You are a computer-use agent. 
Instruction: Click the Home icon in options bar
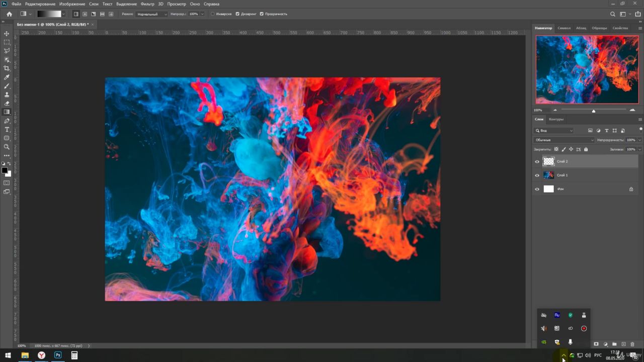pos(9,14)
